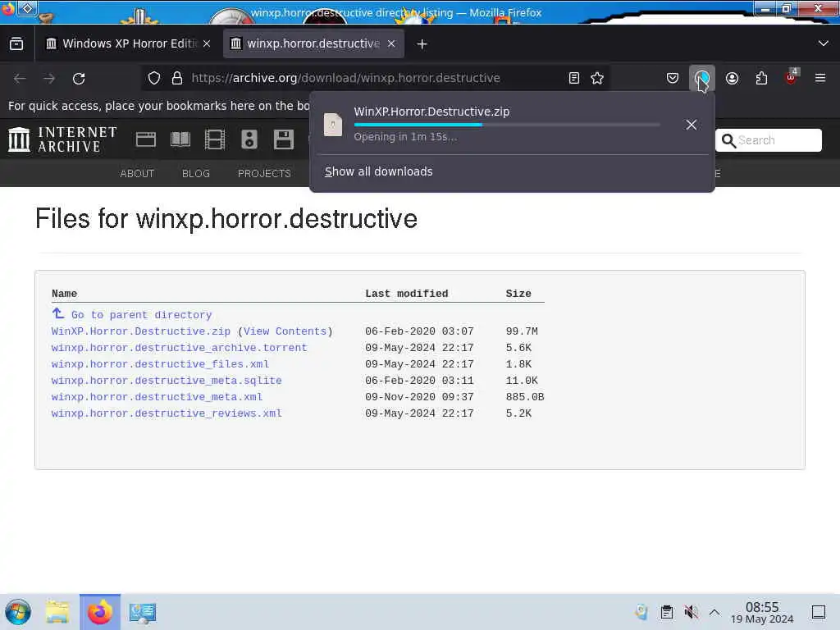
Task: Cancel the WinXP.Horror.Destructive.zip download
Action: [691, 125]
